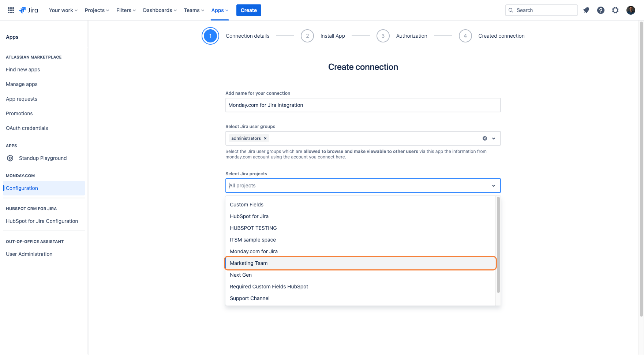Open the notifications bell icon

[x=586, y=10]
